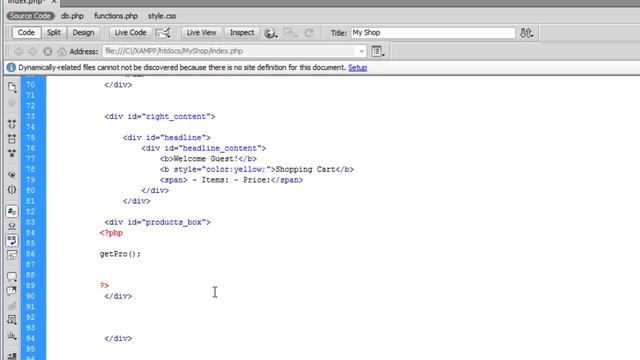Enable Inspect mode
640x360 pixels.
[x=242, y=33]
